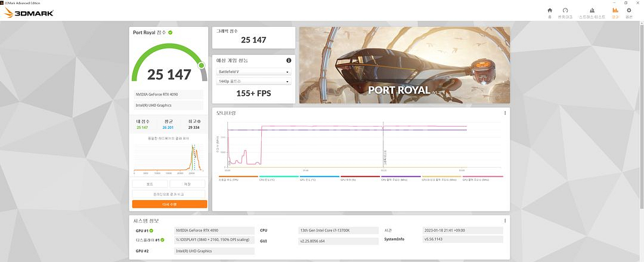Click the Port Royal banner image
The width and height of the screenshot is (644, 262).
click(x=404, y=64)
